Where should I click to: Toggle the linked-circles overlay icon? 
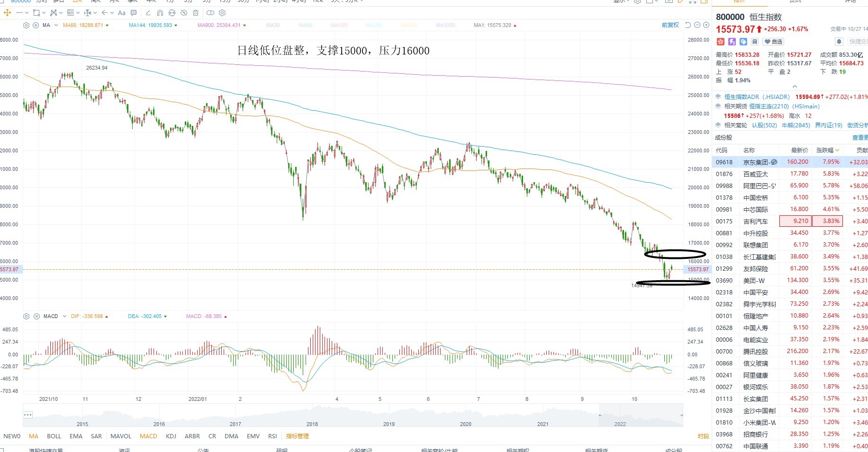(210, 13)
